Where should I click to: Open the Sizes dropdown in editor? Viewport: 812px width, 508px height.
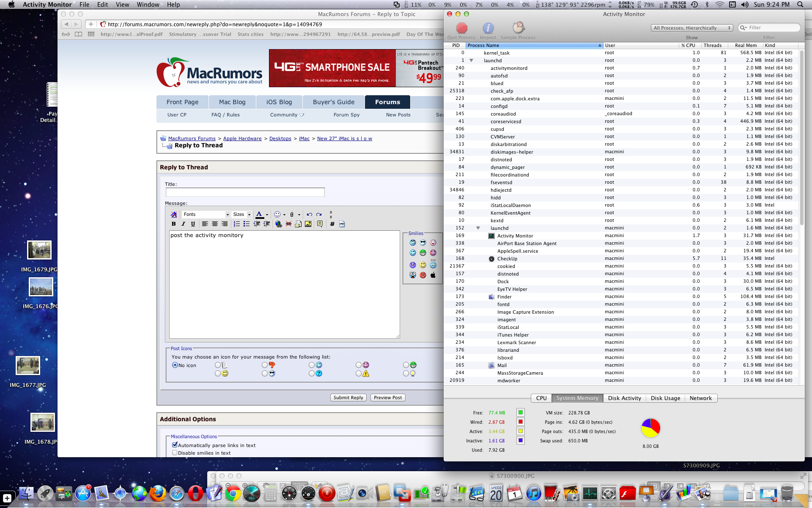[242, 215]
